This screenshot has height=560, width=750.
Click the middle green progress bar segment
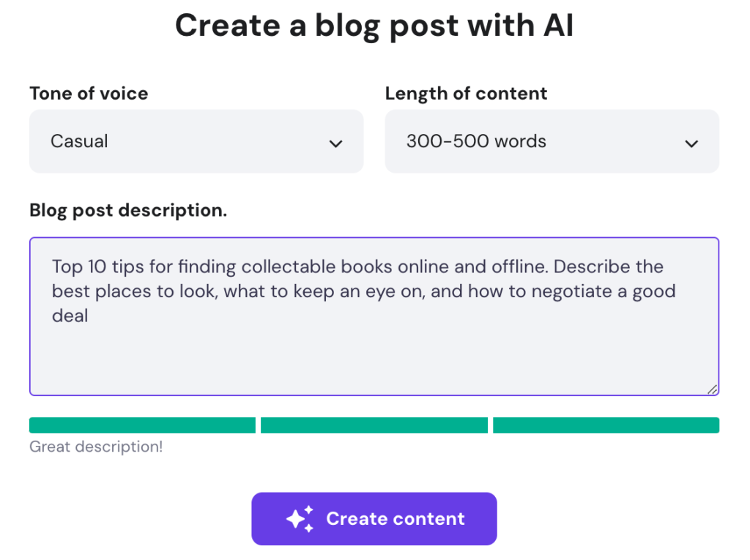374,425
